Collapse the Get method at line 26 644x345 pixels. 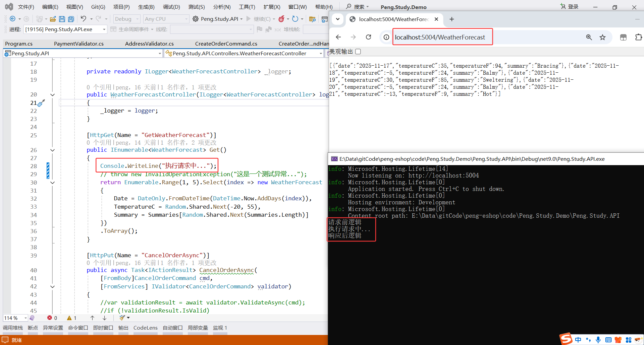tap(52, 150)
